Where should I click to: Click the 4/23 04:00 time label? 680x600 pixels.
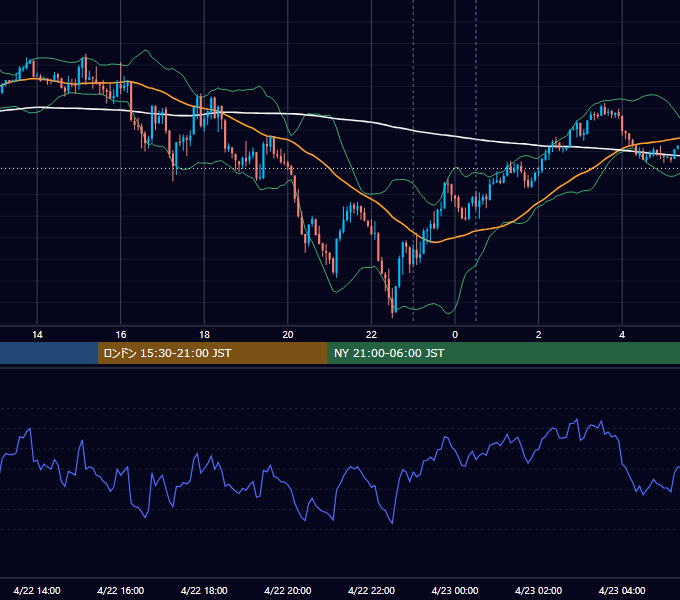pos(622,590)
